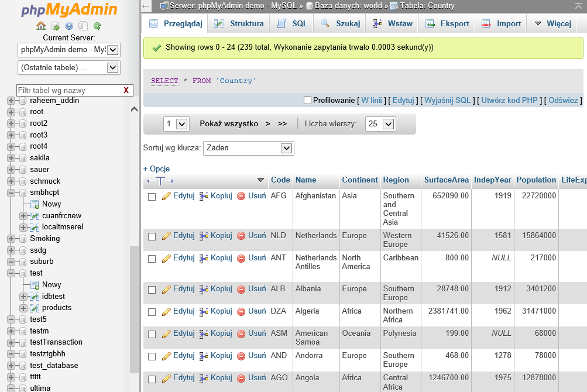
Task: Click the full texts toggle arrows icon
Action: pyautogui.click(x=160, y=181)
